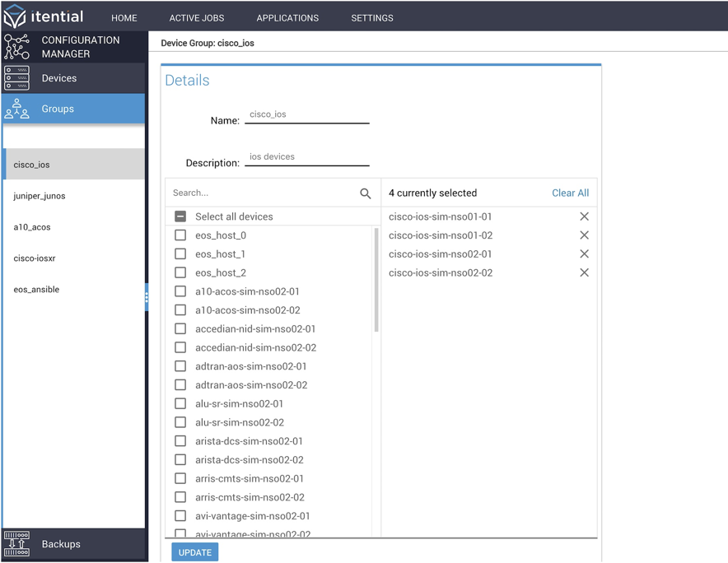Enable the a10-acos-sim-nso02-01 checkbox
This screenshot has height=563, width=728.
[x=180, y=291]
